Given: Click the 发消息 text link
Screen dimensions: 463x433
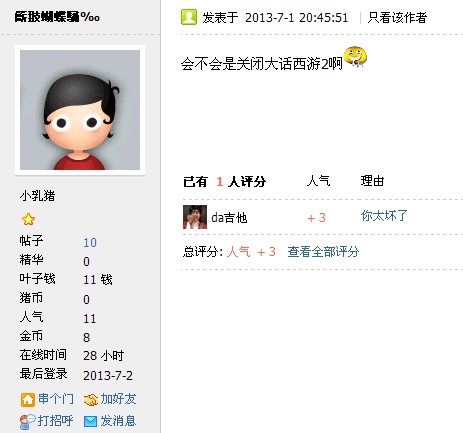Looking at the screenshot, I should click(x=118, y=421).
